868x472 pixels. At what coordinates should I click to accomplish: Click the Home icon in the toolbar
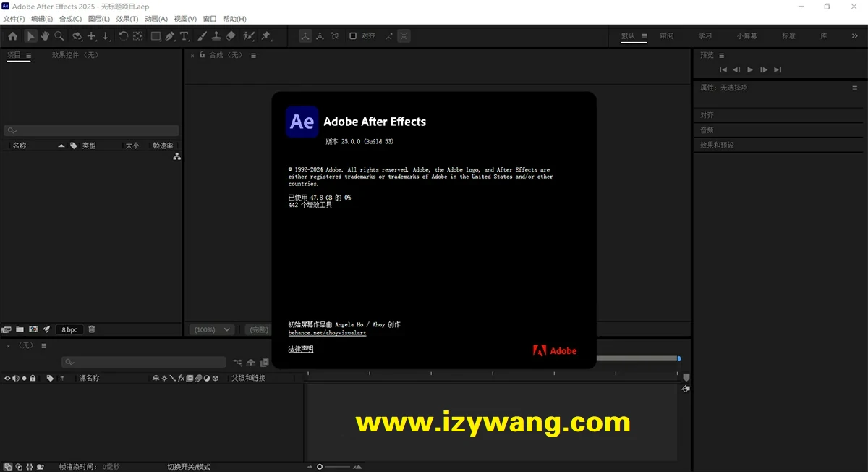click(x=13, y=36)
